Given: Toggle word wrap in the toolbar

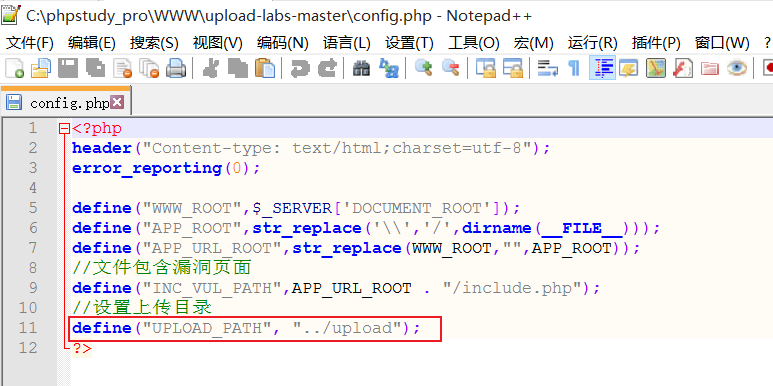Looking at the screenshot, I should point(547,68).
